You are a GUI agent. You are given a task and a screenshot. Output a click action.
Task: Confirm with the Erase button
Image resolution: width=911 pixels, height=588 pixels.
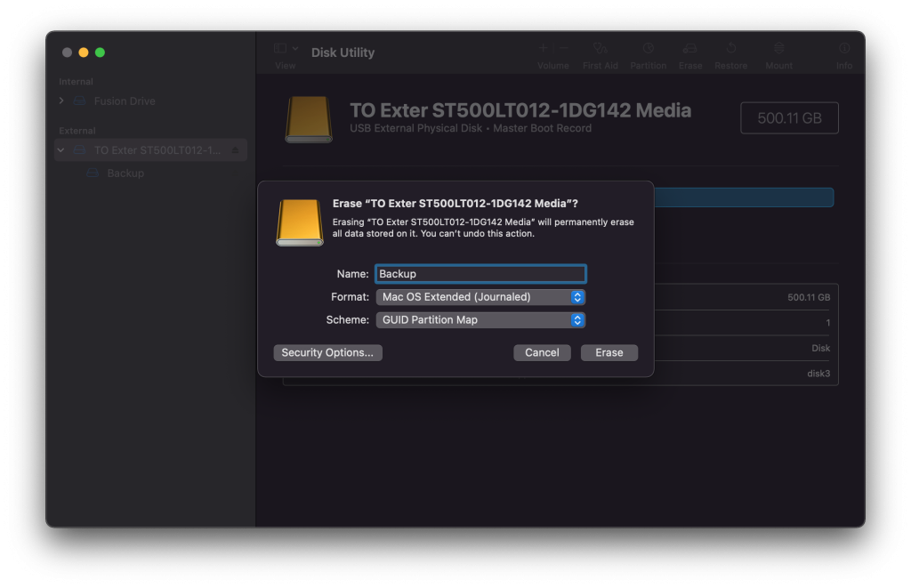[x=609, y=352]
